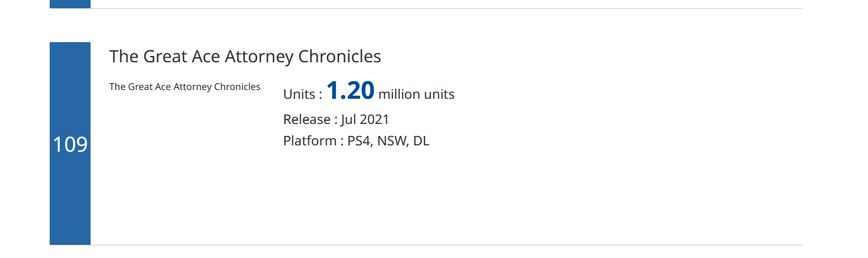The height and width of the screenshot is (258, 868).
Task: Click the Jul 2021 release date
Action: pyautogui.click(x=365, y=120)
